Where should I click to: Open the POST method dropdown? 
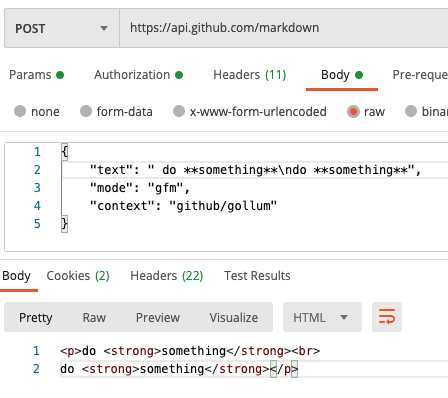tap(62, 28)
